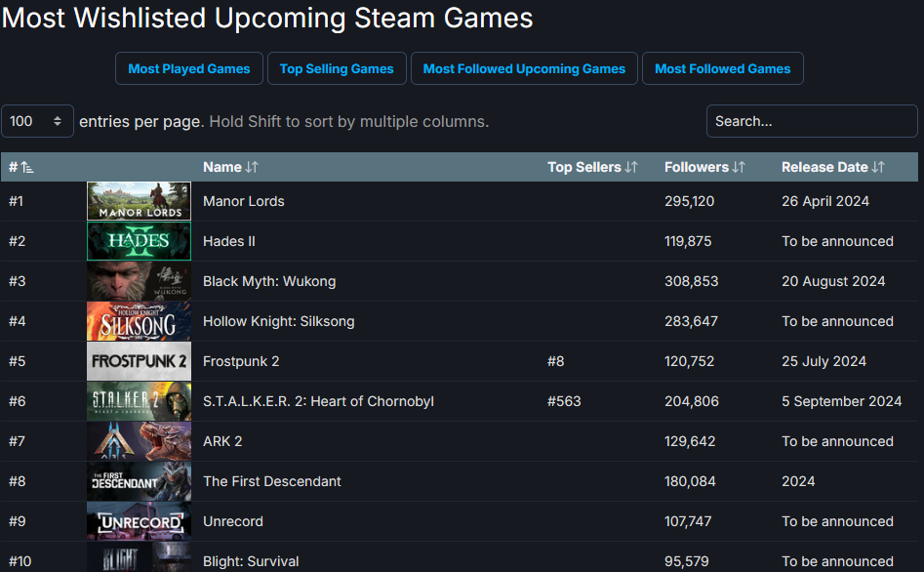The height and width of the screenshot is (572, 924).
Task: Open S.T.A.L.K.E.R. 2: Heart of Chornobyl link
Action: (318, 401)
